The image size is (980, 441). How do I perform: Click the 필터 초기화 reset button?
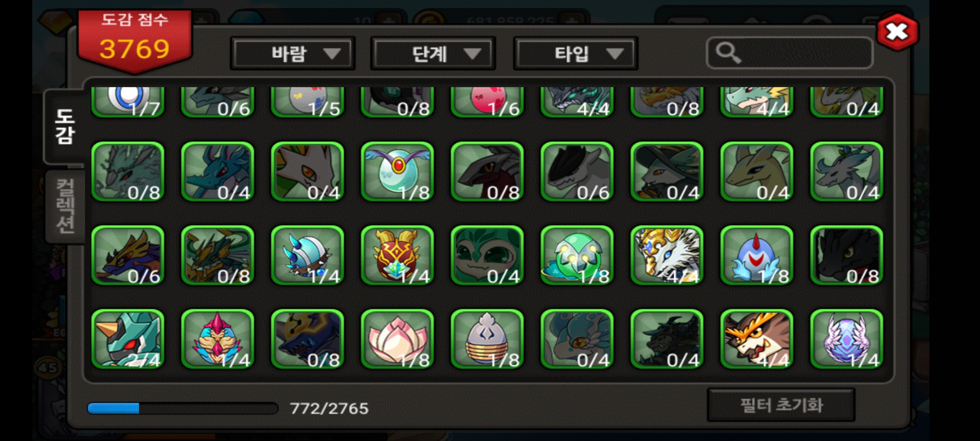(x=781, y=405)
